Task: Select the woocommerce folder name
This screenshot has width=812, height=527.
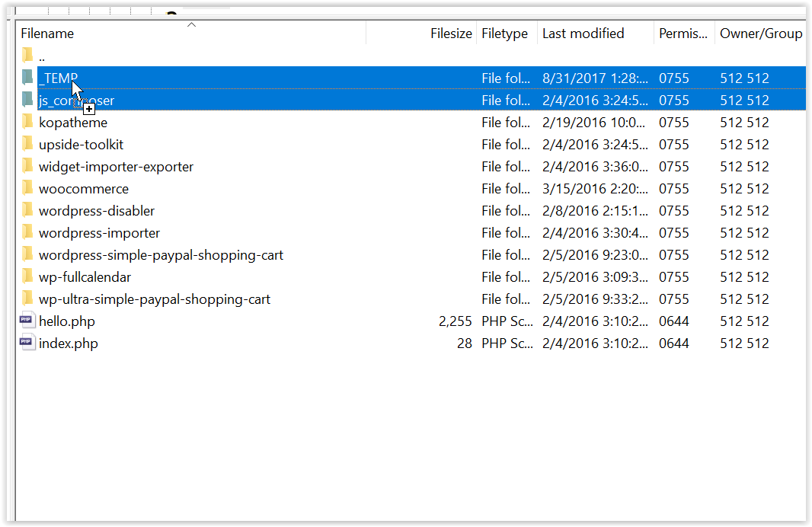Action: (x=83, y=189)
